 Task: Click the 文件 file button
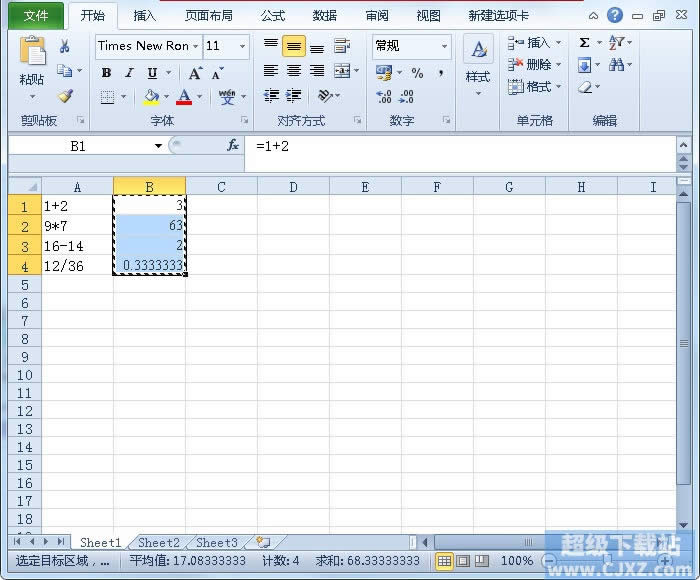[36, 16]
